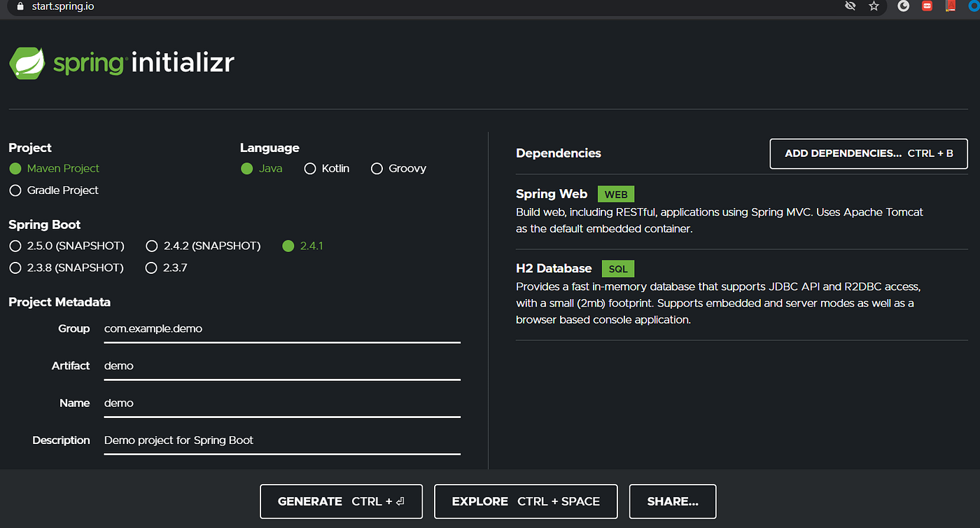Image resolution: width=980 pixels, height=528 pixels.
Task: Open the dark crescent moon extension icon
Action: coord(904,6)
